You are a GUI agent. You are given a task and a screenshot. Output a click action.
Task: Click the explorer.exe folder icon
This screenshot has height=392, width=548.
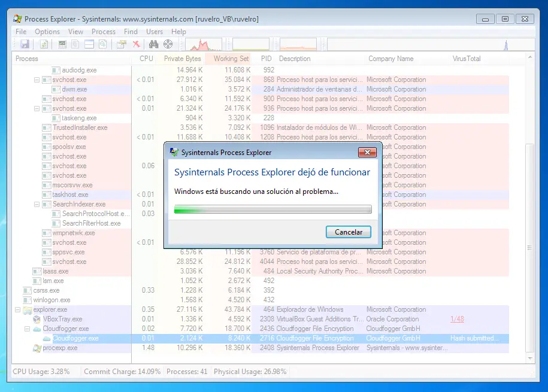(x=28, y=310)
